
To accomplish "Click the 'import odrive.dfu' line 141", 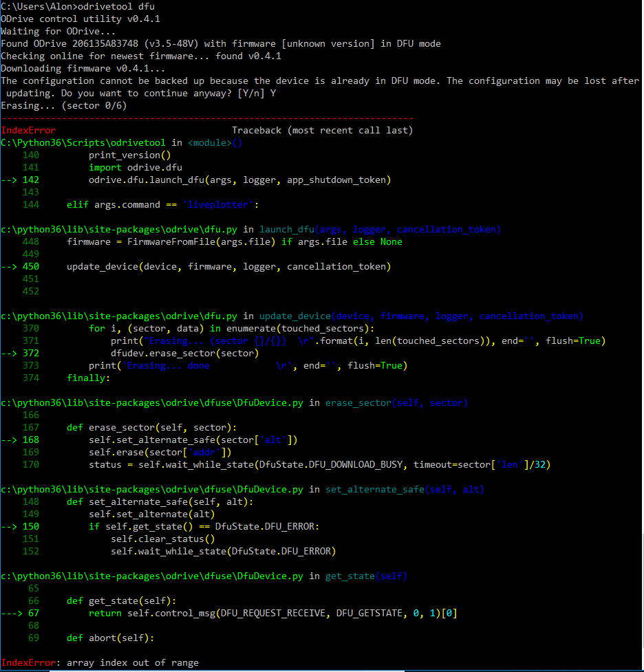I will coord(136,168).
